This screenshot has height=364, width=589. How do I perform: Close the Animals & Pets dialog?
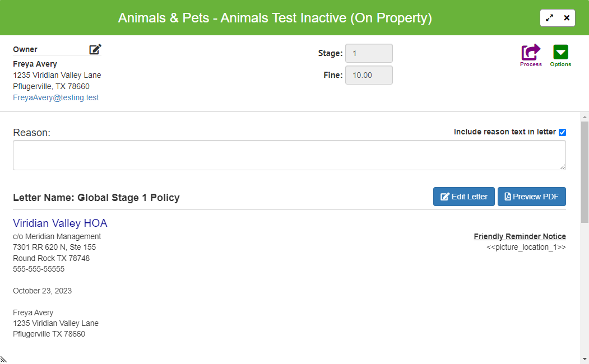point(567,17)
